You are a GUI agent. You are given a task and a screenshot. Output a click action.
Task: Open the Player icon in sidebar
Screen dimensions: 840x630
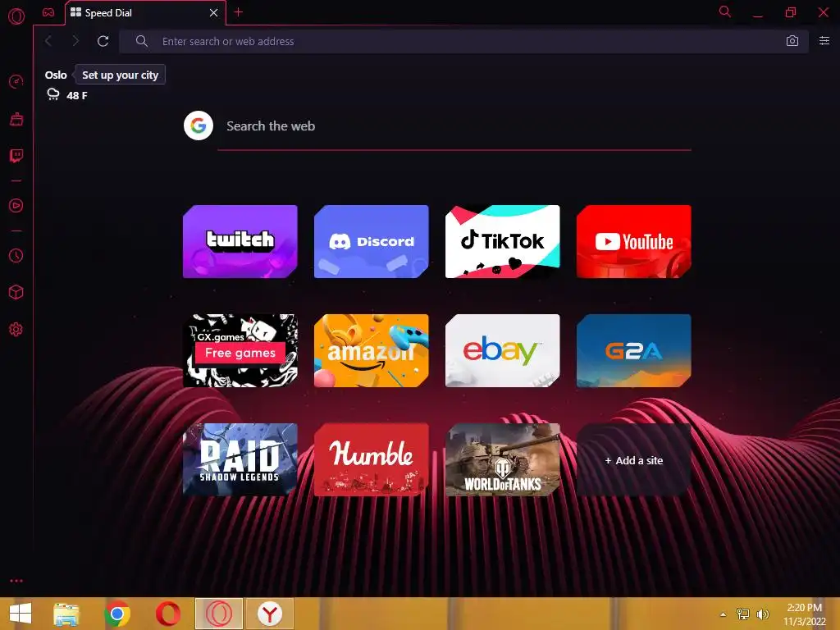[16, 206]
